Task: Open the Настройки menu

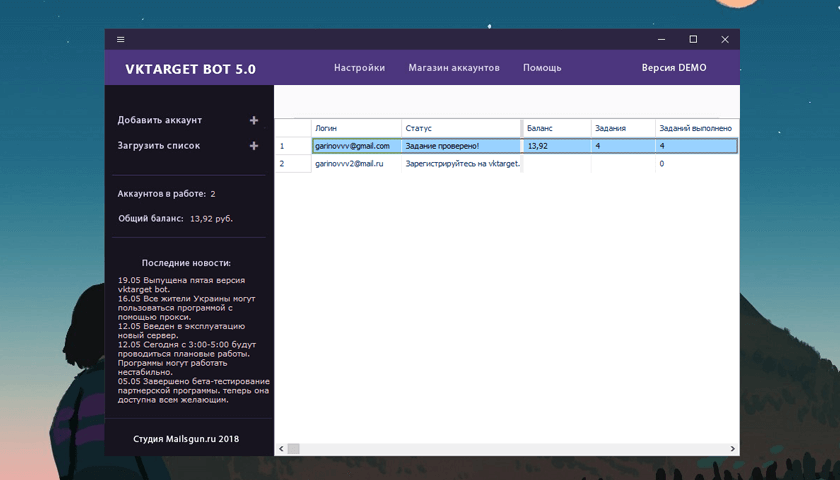Action: pos(359,68)
